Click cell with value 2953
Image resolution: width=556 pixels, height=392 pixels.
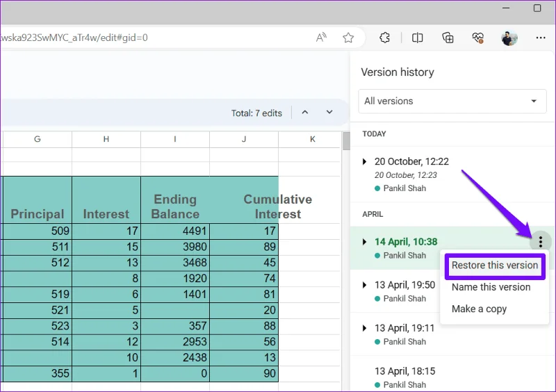click(x=175, y=342)
